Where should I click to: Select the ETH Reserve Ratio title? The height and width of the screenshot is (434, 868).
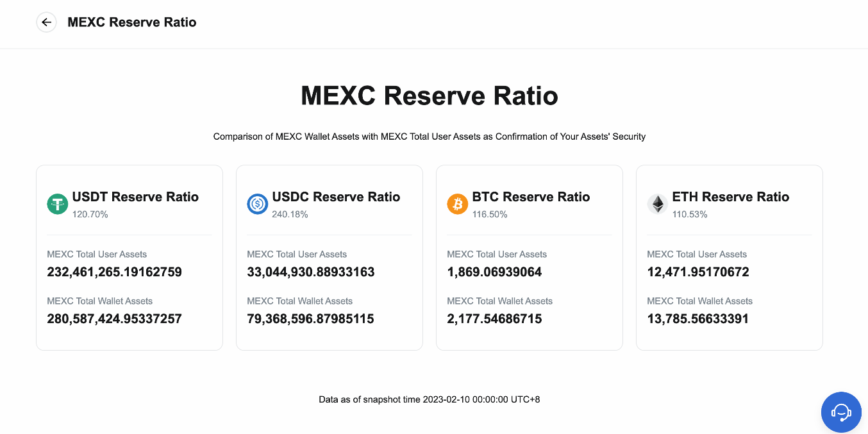pyautogui.click(x=730, y=197)
